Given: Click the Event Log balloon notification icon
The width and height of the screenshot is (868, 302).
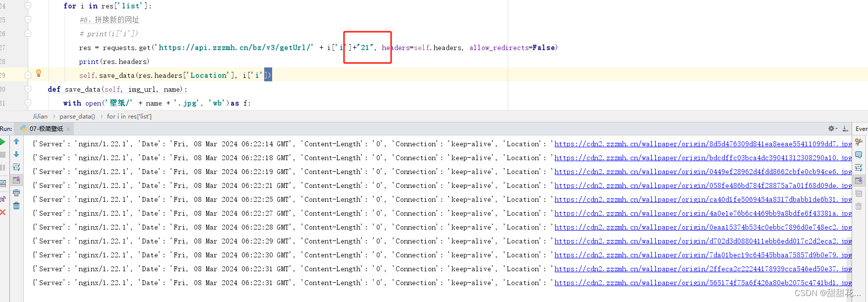Looking at the screenshot, I should pos(859,155).
